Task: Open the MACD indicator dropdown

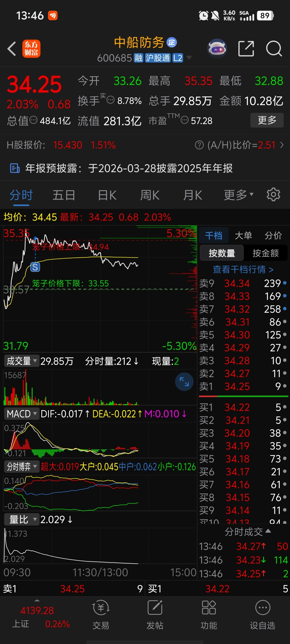Action: (x=21, y=414)
